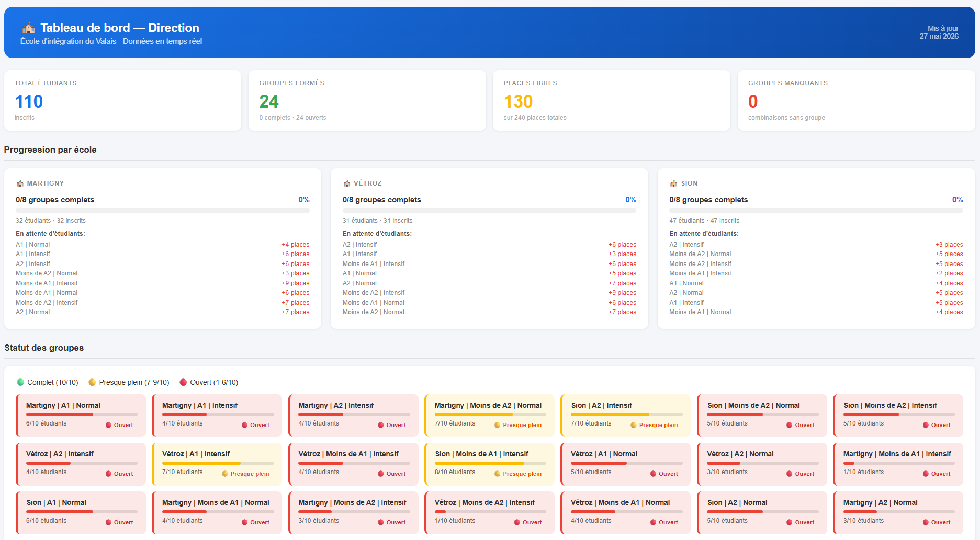Click the Vétroz school icon

click(x=347, y=183)
